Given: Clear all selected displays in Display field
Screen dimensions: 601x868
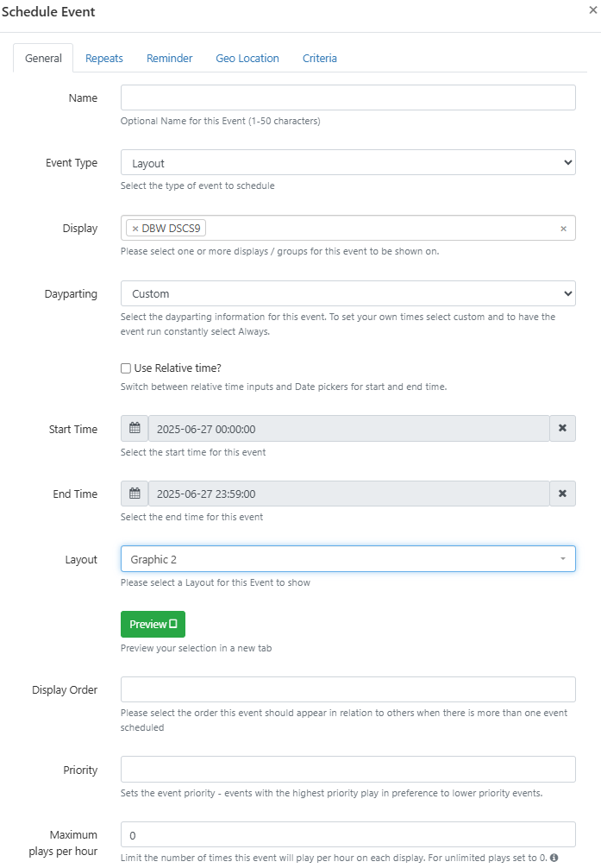Looking at the screenshot, I should [x=563, y=229].
